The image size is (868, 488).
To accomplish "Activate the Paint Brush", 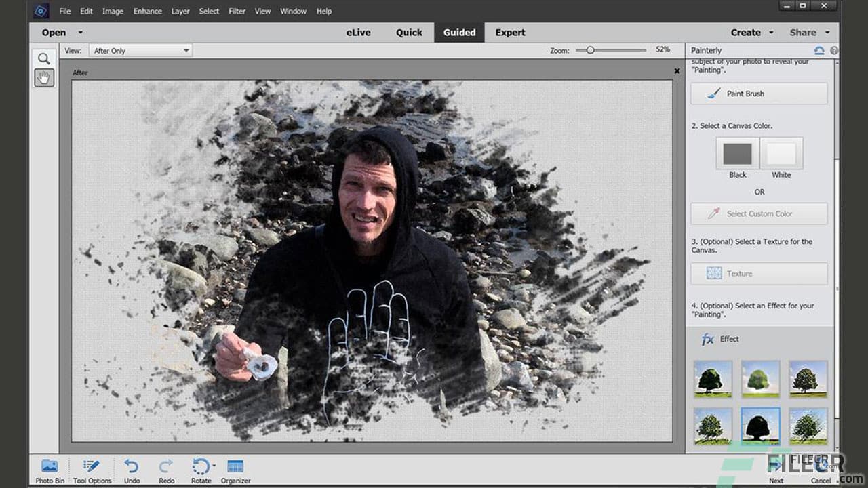I will [758, 94].
